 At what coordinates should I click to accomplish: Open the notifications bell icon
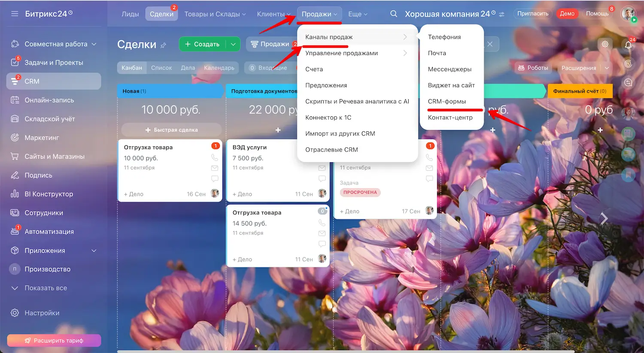click(x=628, y=45)
